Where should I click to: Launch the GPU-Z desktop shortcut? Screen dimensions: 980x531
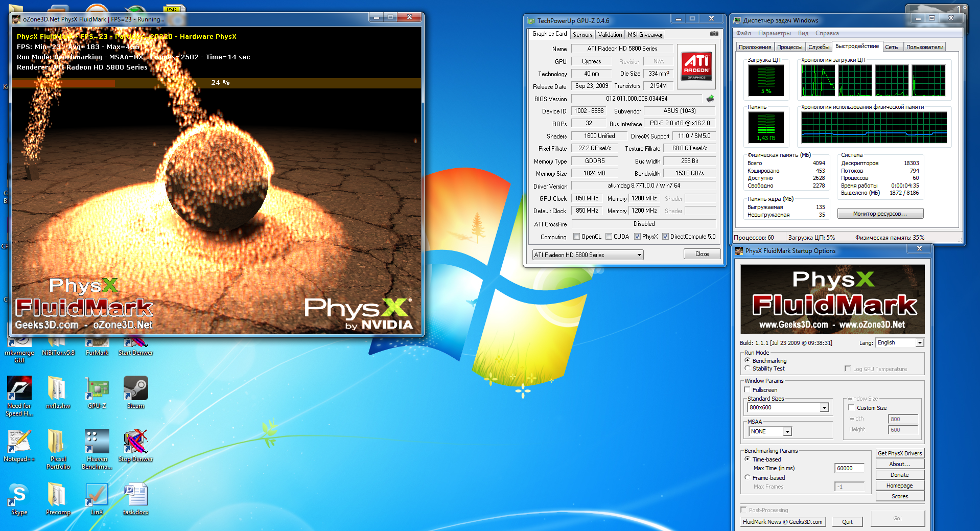(97, 392)
